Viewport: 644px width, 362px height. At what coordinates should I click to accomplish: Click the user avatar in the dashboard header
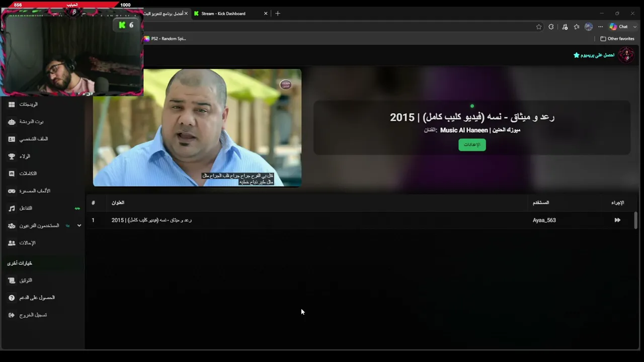coord(626,55)
